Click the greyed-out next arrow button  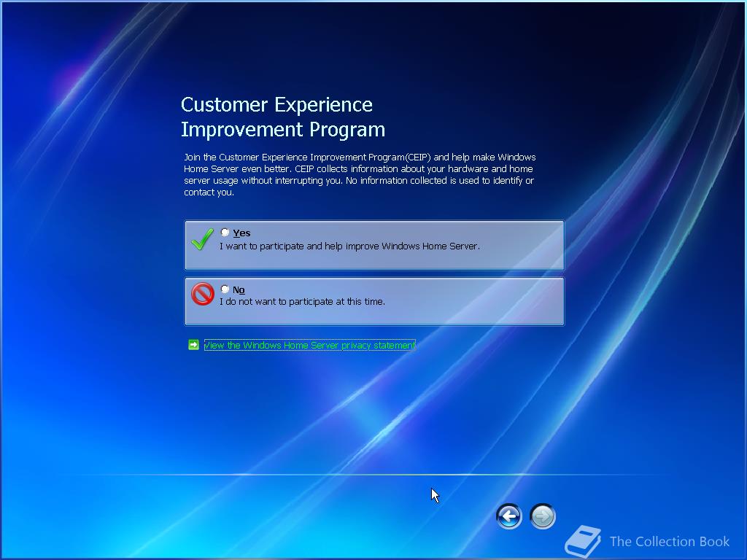point(543,516)
